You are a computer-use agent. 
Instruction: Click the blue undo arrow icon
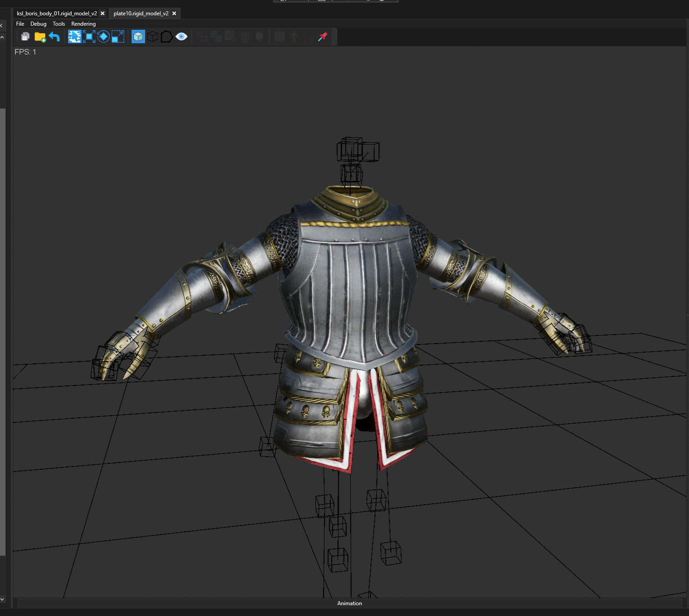[55, 36]
